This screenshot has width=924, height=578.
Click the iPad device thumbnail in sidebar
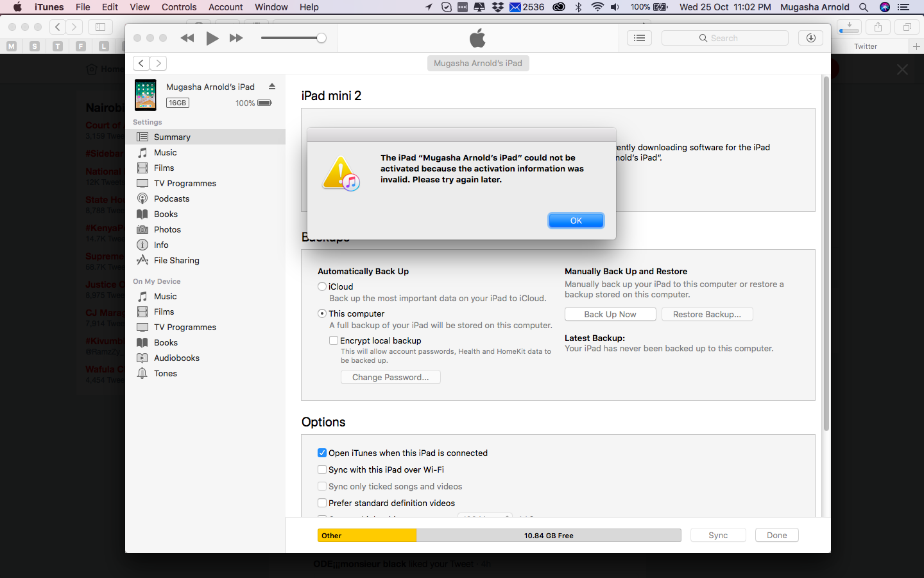(146, 95)
